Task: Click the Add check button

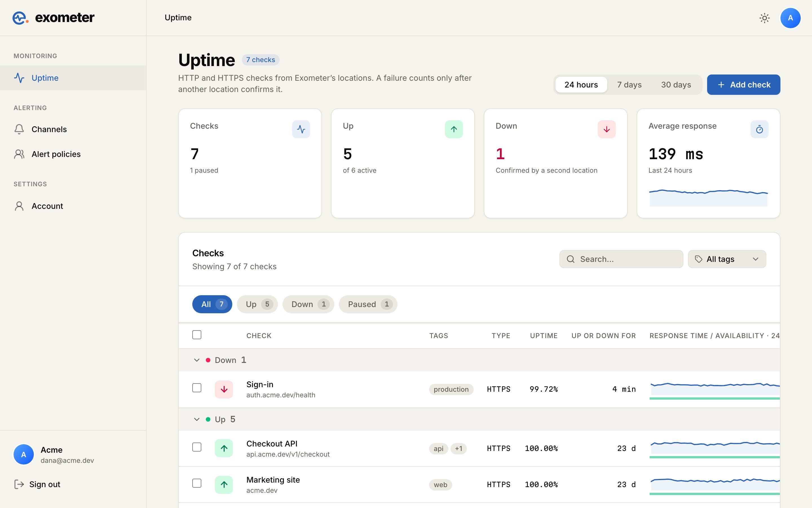Action: click(743, 85)
